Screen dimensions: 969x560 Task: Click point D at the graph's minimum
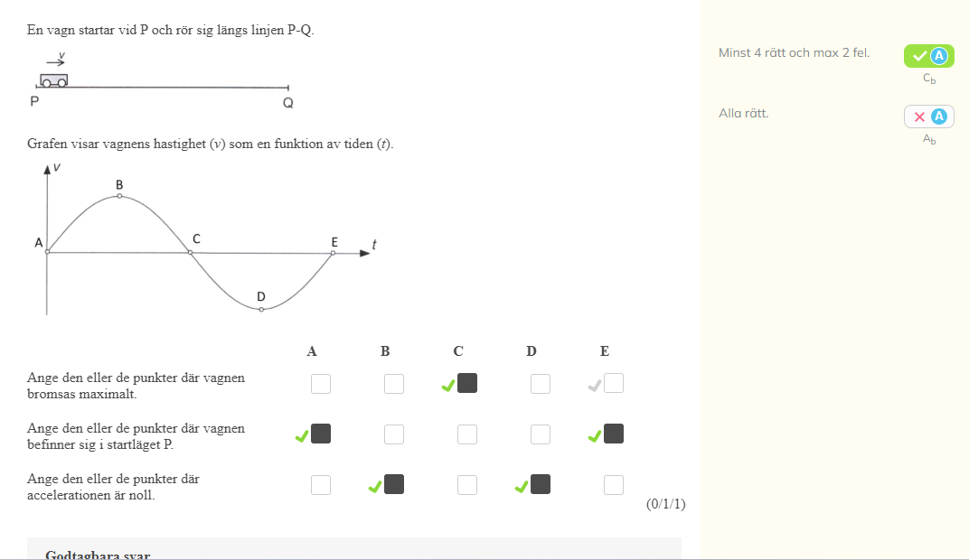pos(261,309)
